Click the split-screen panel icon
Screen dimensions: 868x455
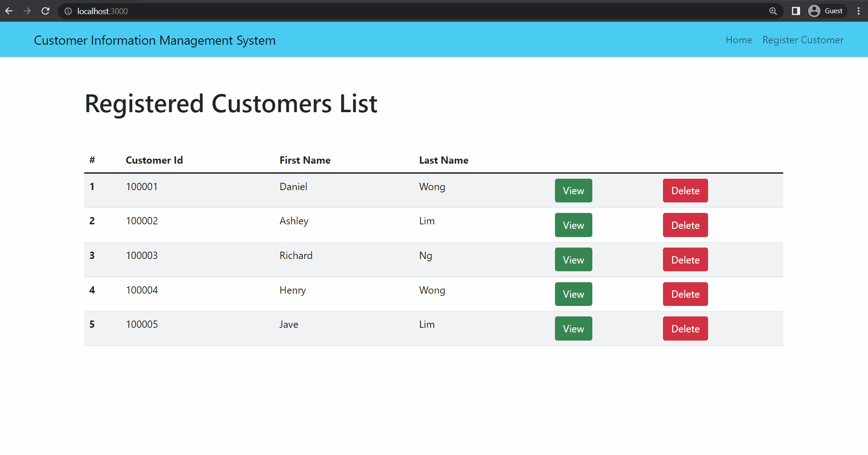(796, 10)
